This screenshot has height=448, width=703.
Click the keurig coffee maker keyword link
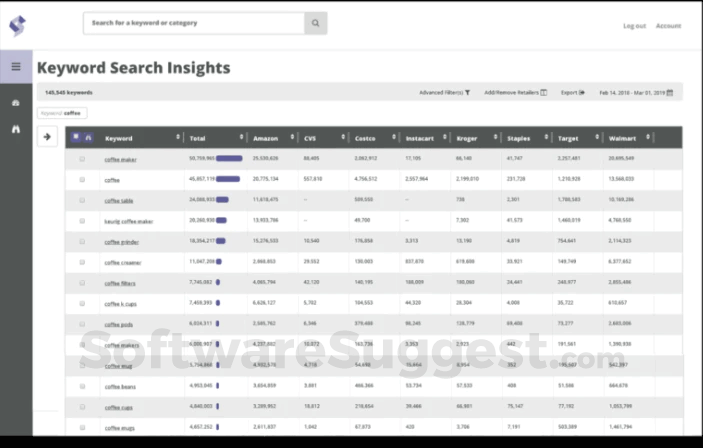[x=129, y=221]
